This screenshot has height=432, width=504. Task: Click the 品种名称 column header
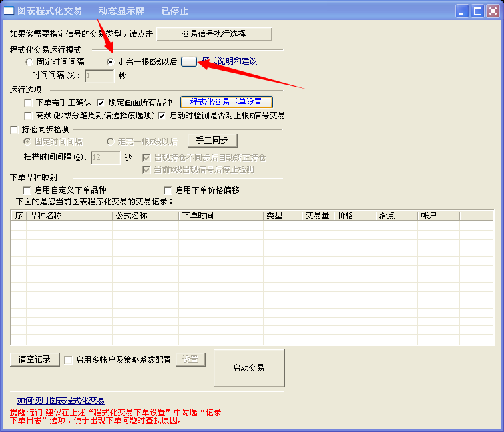pyautogui.click(x=69, y=216)
